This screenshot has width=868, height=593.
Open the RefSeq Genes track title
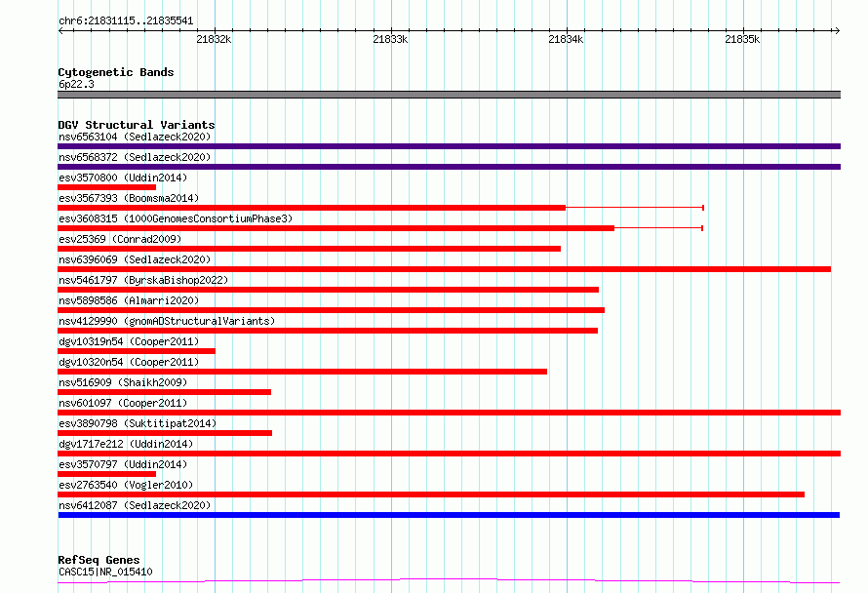pos(99,560)
